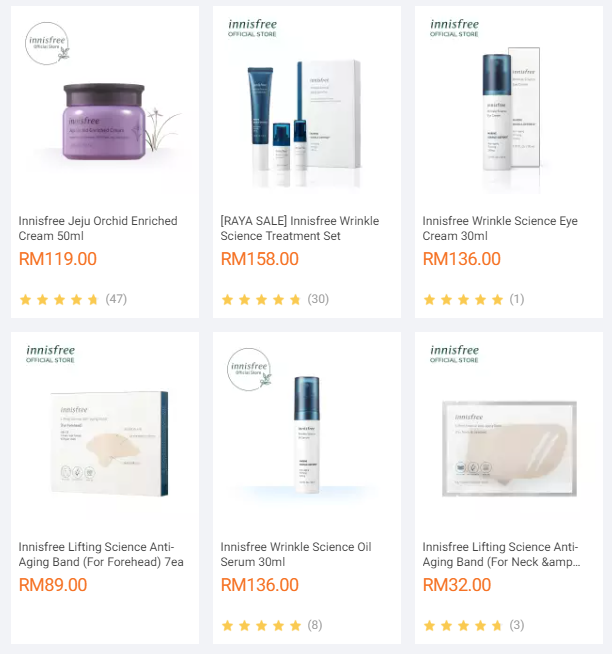Click the Innisfree Official Store logo on Eye Cream
612x654 pixels.
click(x=454, y=28)
